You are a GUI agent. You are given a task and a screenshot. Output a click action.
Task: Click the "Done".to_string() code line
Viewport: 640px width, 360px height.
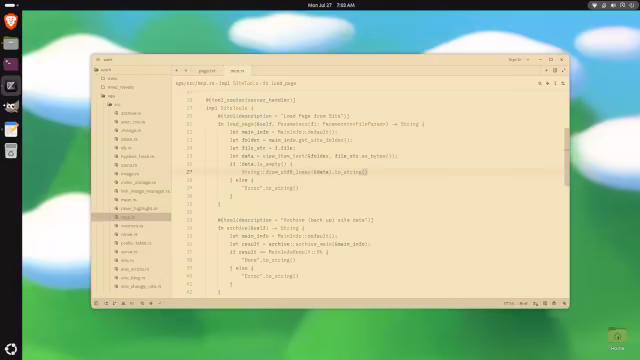click(x=268, y=260)
